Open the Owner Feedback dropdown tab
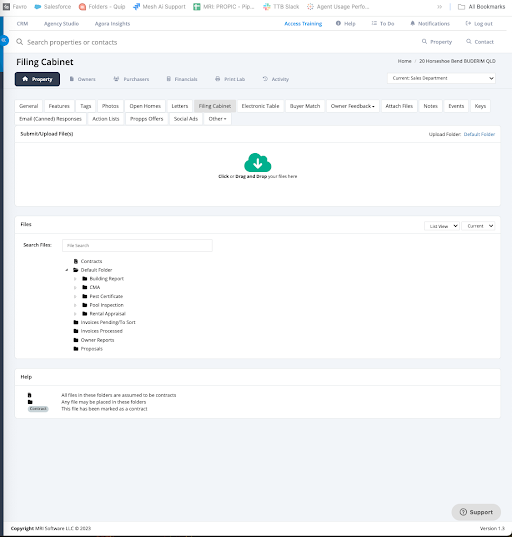Viewport: 512px width, 537px height. (352, 106)
